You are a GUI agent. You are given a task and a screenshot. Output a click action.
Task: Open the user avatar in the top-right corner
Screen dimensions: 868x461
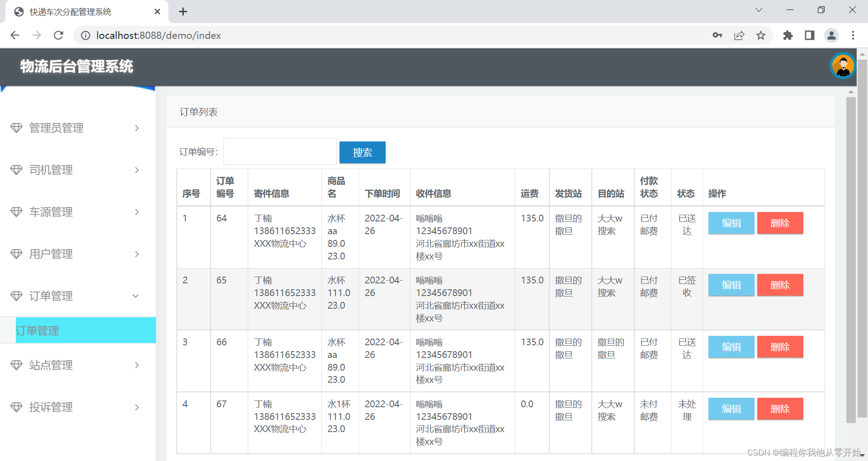point(843,66)
